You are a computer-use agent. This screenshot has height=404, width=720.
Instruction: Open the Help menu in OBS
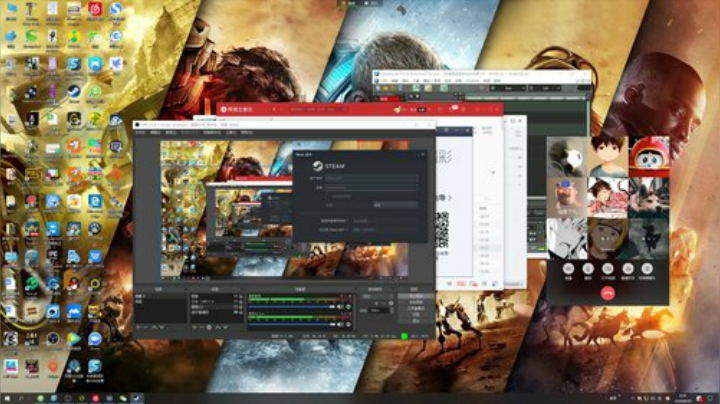(x=247, y=132)
